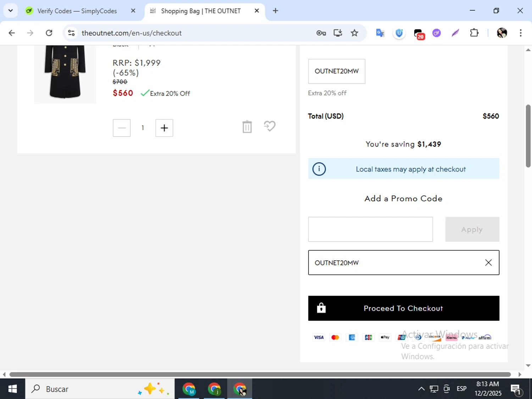Open the extension with red 20 badge
Viewport: 532px width, 399px height.
419,34
